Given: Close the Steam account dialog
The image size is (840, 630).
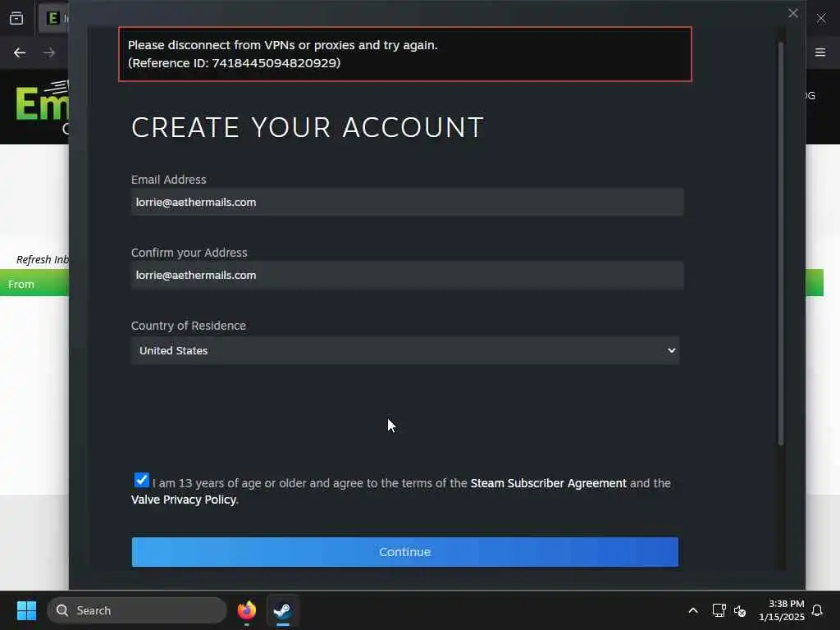Looking at the screenshot, I should (793, 13).
